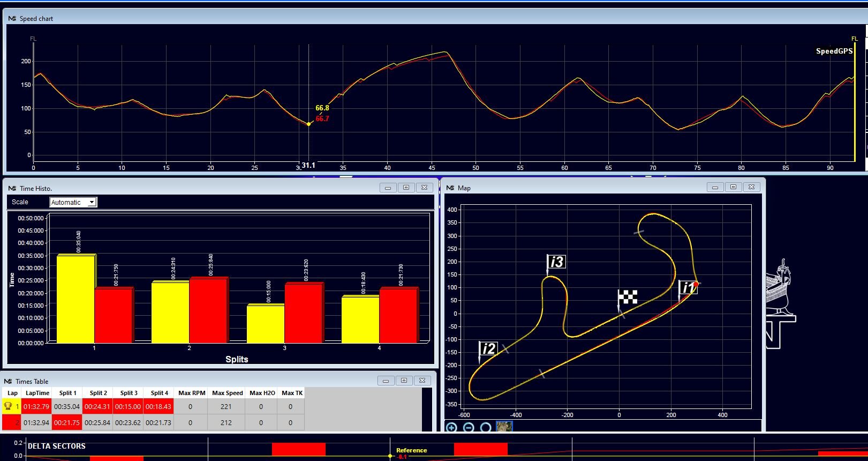The image size is (868, 461).
Task: Select lap 2 row in Times Table
Action: pyautogui.click(x=37, y=422)
